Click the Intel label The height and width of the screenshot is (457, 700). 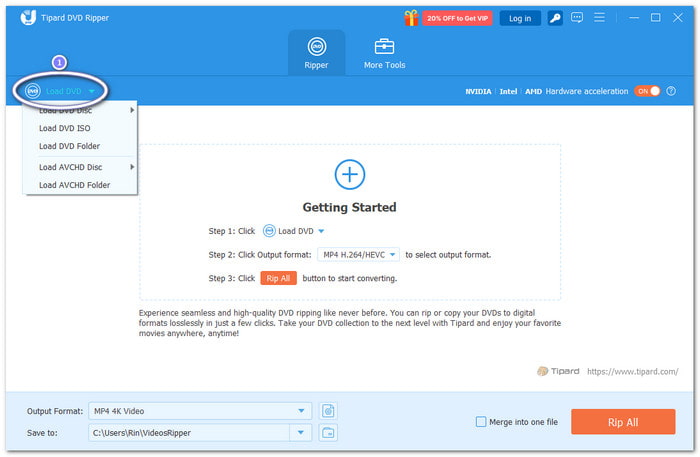pyautogui.click(x=508, y=91)
